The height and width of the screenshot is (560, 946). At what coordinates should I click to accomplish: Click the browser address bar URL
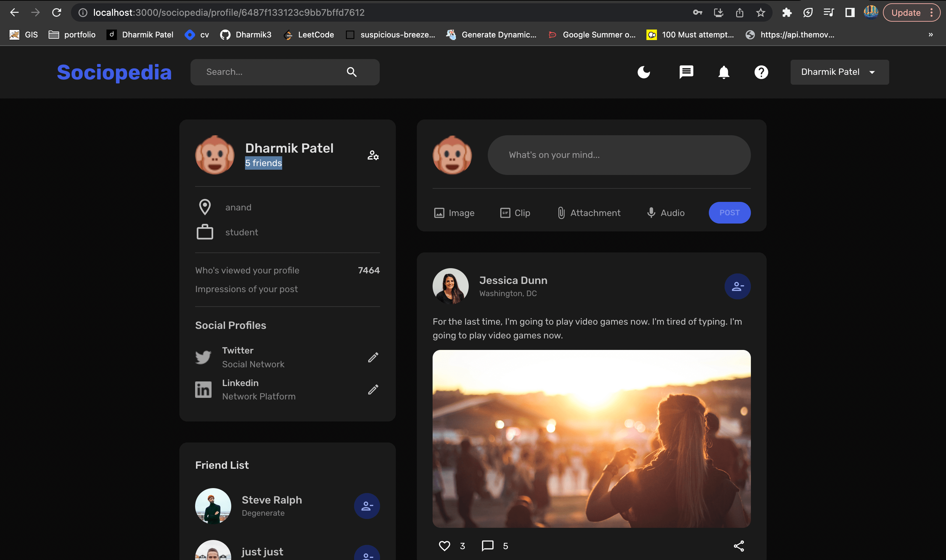tap(229, 12)
